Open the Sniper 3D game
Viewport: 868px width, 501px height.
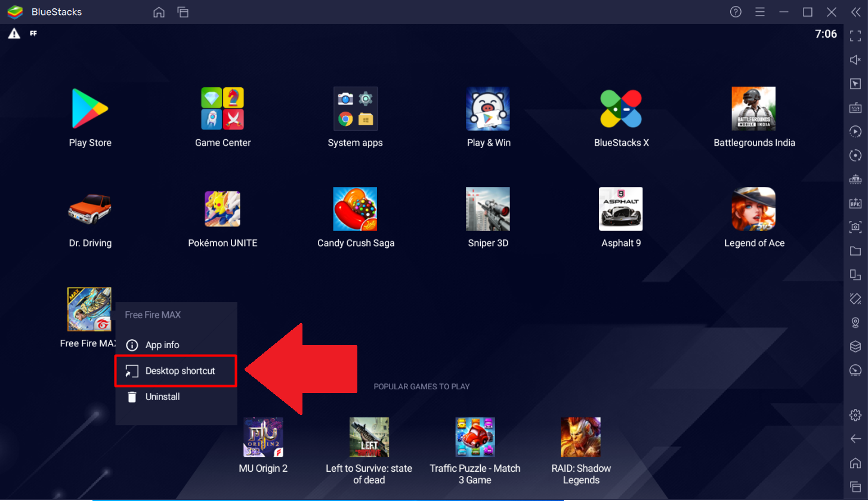click(x=488, y=209)
